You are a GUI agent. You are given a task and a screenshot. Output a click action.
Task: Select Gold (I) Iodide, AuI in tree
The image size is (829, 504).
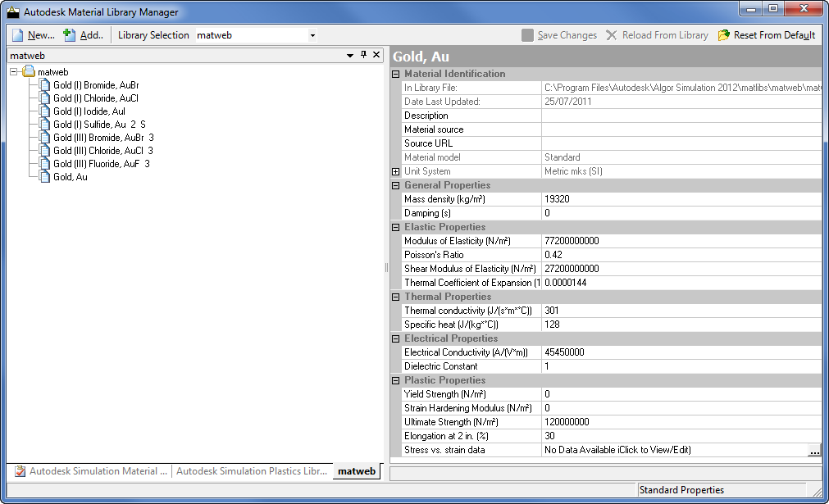point(89,111)
